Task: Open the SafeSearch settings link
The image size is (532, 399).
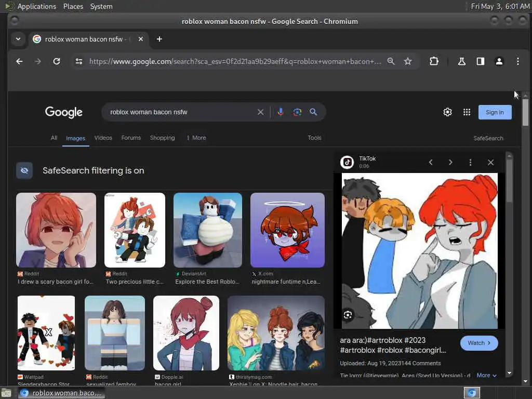Action: (488, 138)
